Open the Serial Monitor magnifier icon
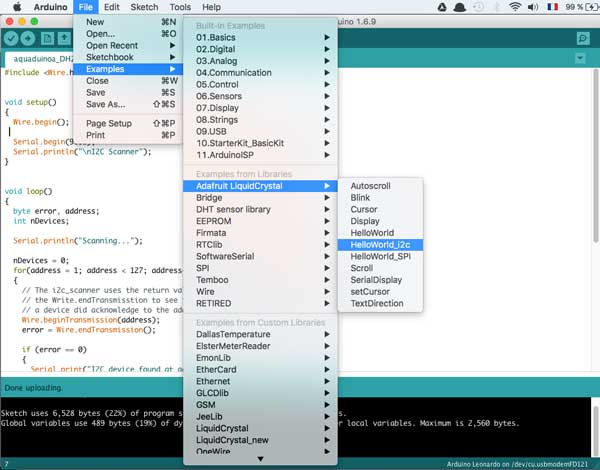 583,38
